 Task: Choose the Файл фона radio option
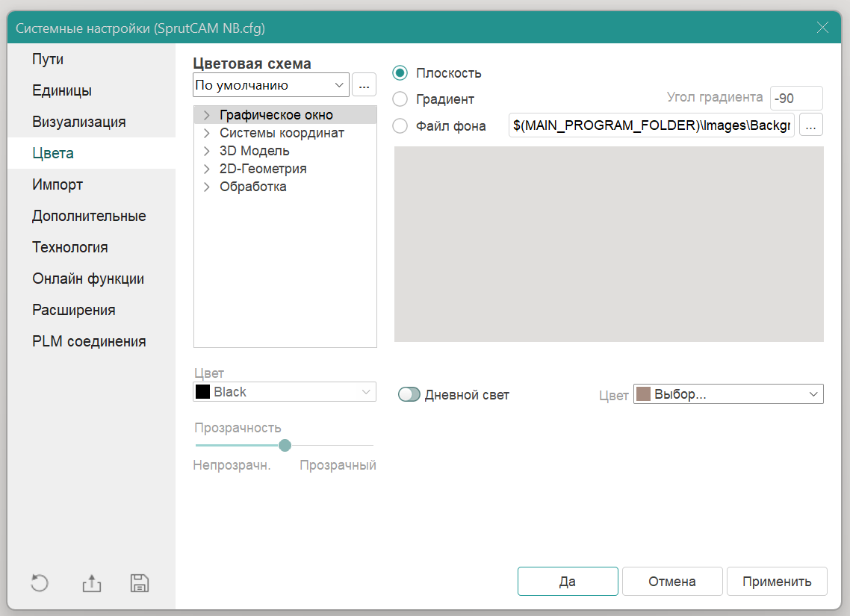click(x=400, y=125)
